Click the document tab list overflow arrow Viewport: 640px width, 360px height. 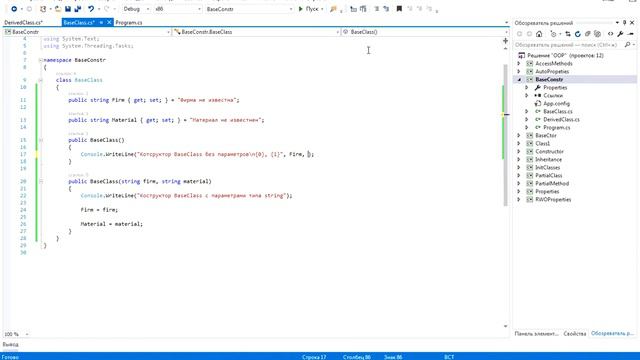(x=506, y=23)
